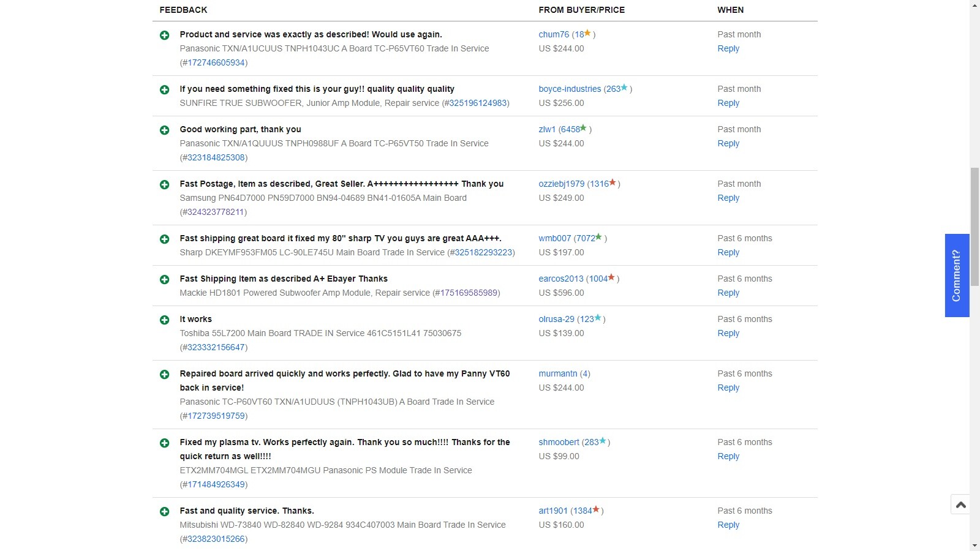The height and width of the screenshot is (551, 980).
Task: Reply to chum76's feedback
Action: coord(728,49)
